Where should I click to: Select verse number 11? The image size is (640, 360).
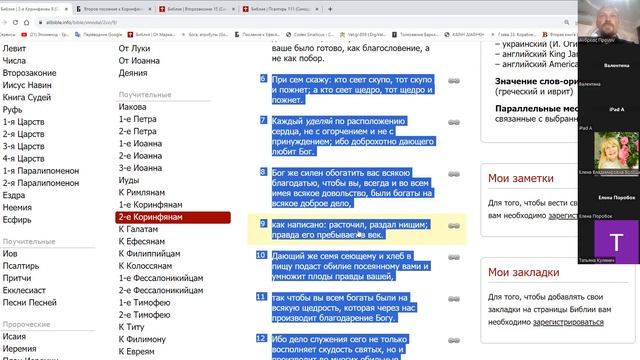[261, 297]
